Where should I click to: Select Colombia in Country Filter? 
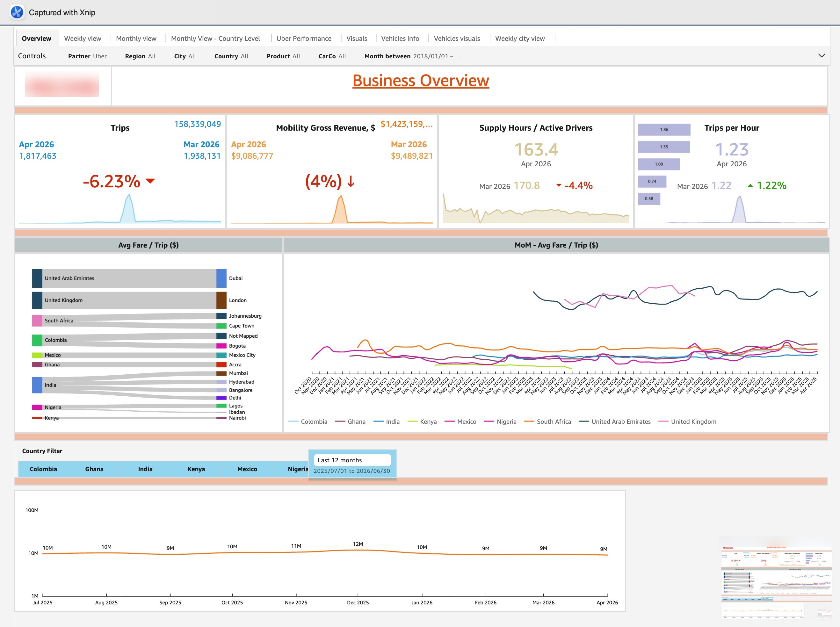[43, 469]
